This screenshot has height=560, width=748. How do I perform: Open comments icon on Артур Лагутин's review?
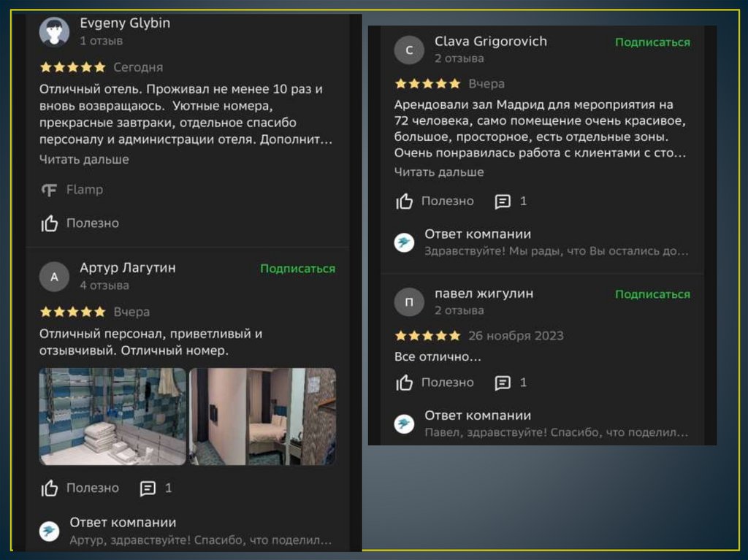point(148,488)
